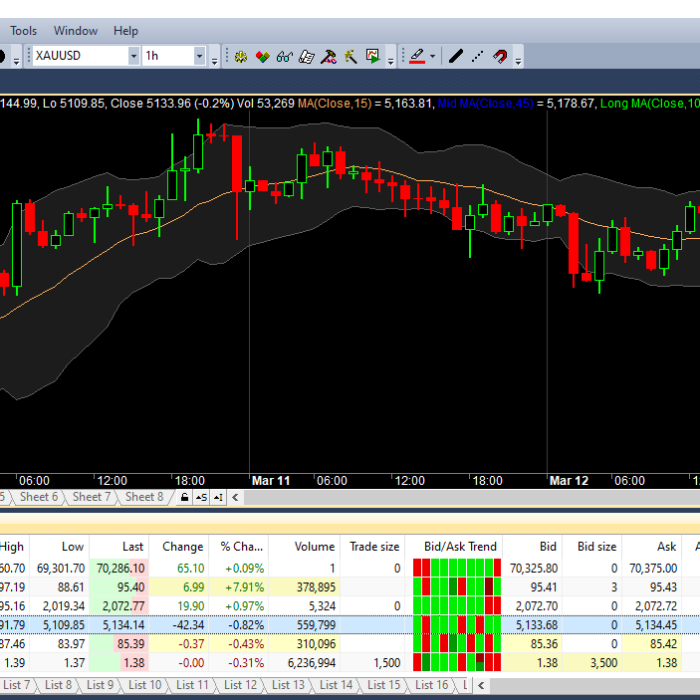This screenshot has height=700, width=700.
Task: Switch to the Sheet 7 tab
Action: 92,497
